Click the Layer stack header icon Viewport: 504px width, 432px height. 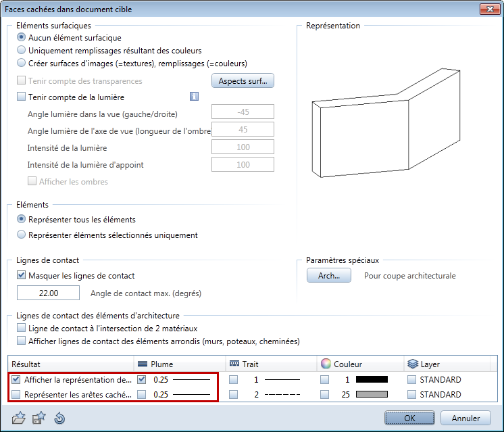point(413,364)
